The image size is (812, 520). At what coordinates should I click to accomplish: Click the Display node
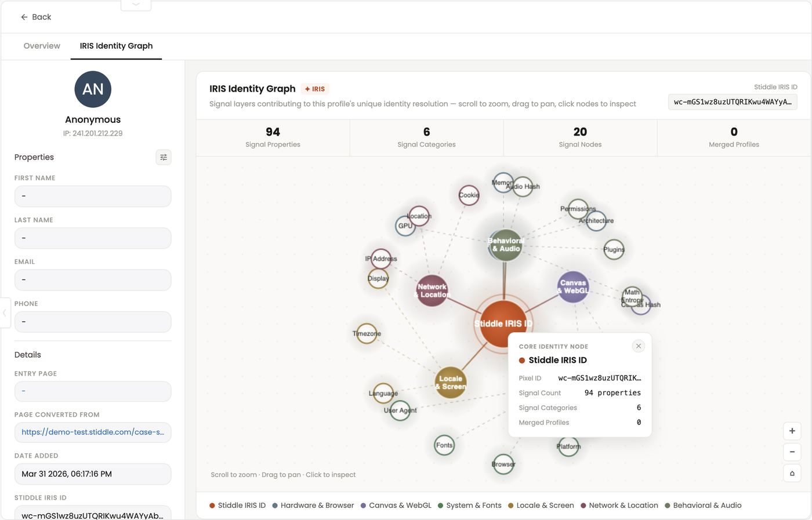378,278
